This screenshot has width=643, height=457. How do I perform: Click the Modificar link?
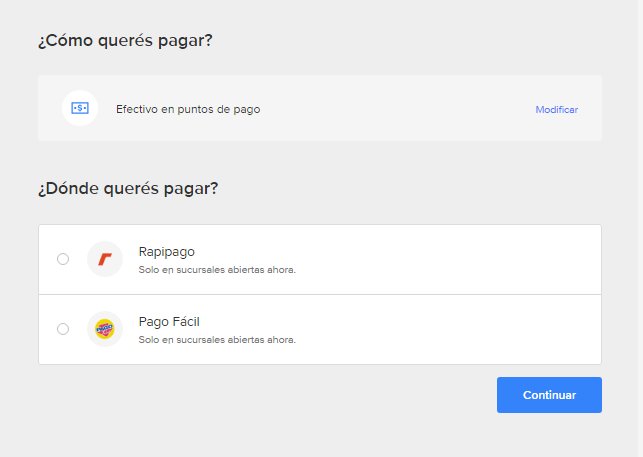556,109
